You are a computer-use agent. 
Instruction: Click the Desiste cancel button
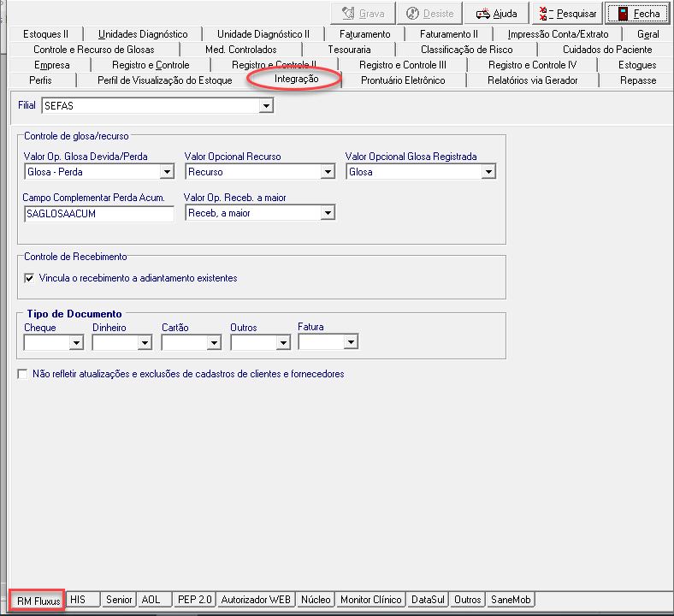pyautogui.click(x=430, y=14)
